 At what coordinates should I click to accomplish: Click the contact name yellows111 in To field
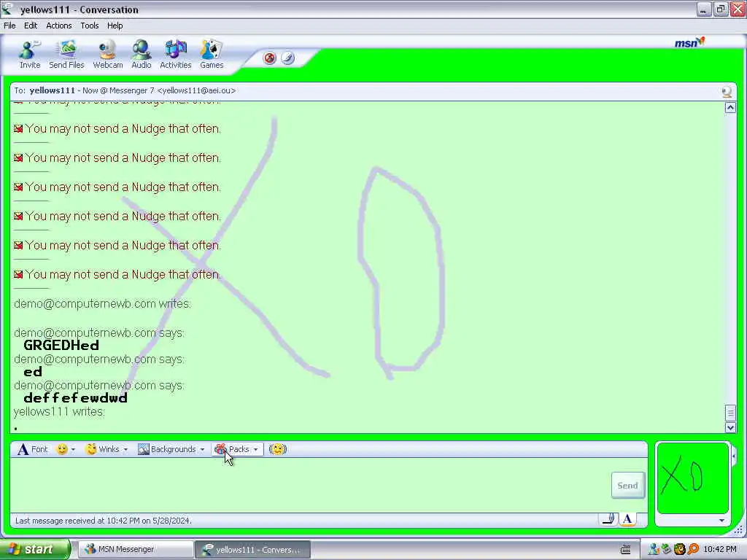[x=52, y=90]
